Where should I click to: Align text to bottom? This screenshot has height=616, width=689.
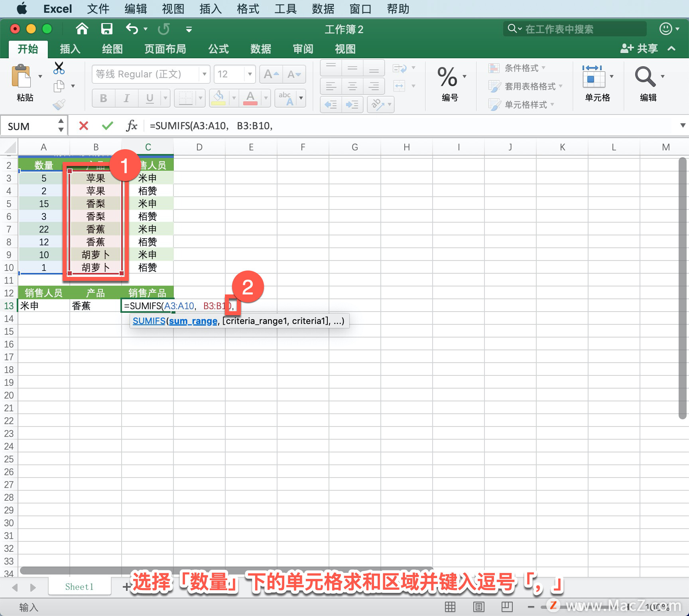point(374,68)
